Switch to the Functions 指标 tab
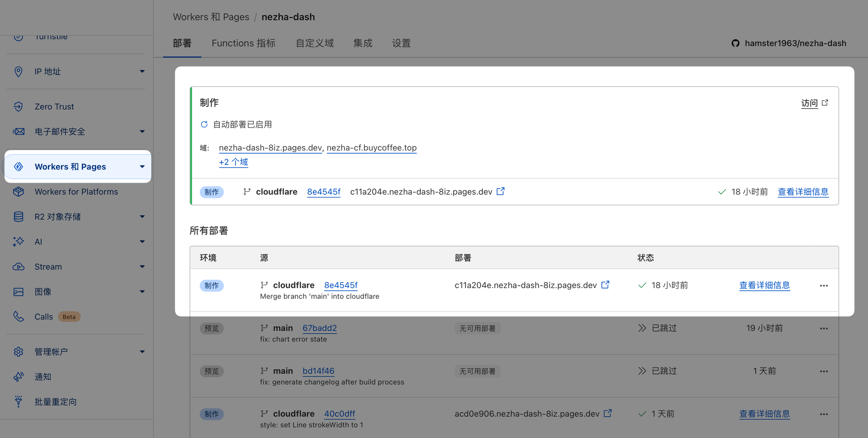This screenshot has height=438, width=868. point(243,43)
